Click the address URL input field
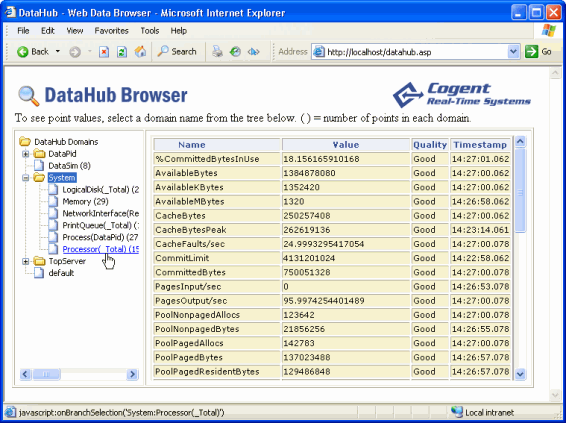Screen dimensions: 566x423 coord(415,52)
